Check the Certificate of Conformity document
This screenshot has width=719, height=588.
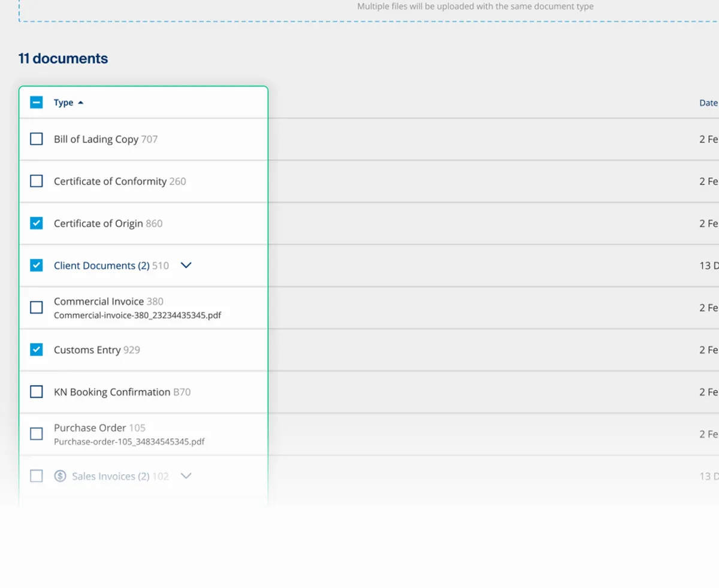point(36,181)
